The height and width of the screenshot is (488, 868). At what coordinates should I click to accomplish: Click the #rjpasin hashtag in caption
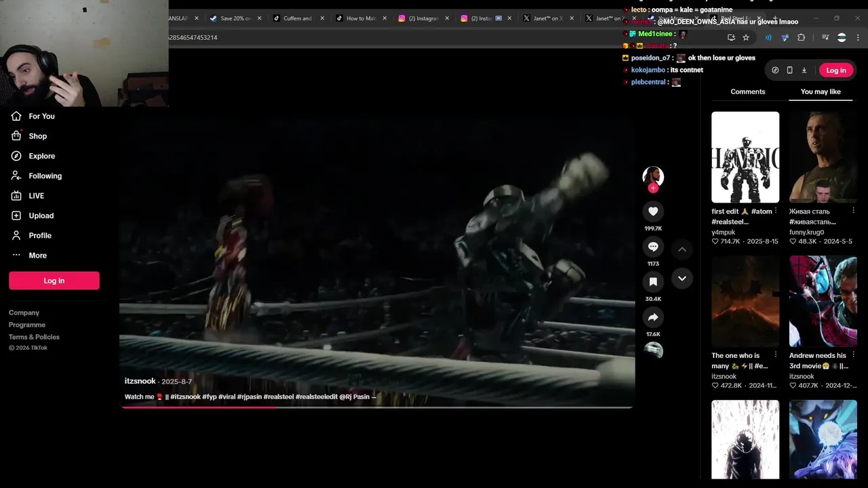point(249,396)
